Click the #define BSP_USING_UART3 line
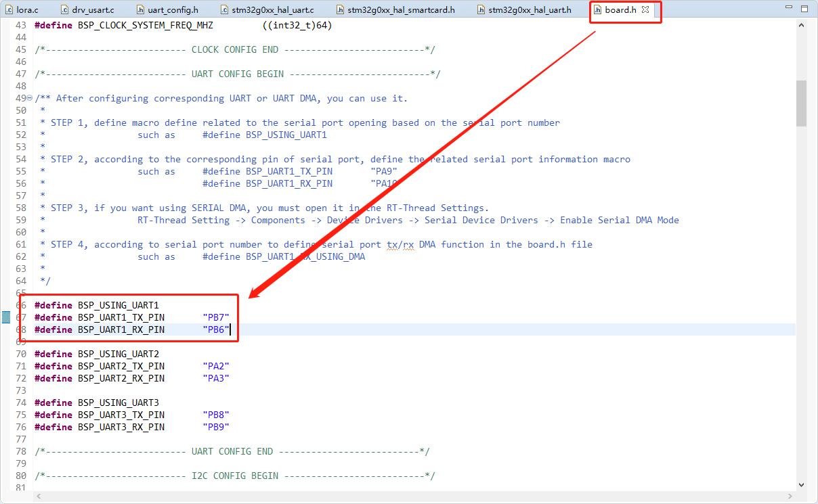 tap(97, 403)
